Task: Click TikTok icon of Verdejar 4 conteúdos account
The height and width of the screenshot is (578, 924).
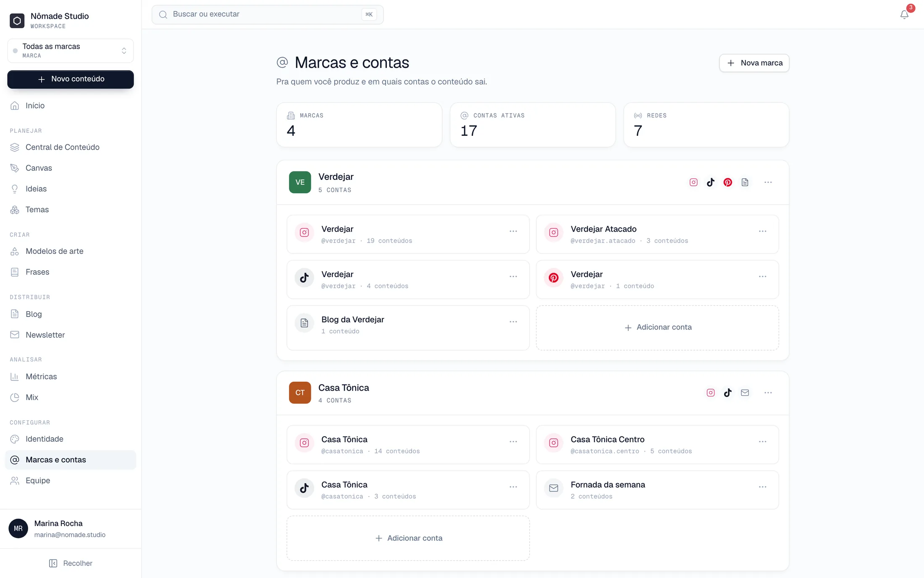Action: (x=304, y=277)
